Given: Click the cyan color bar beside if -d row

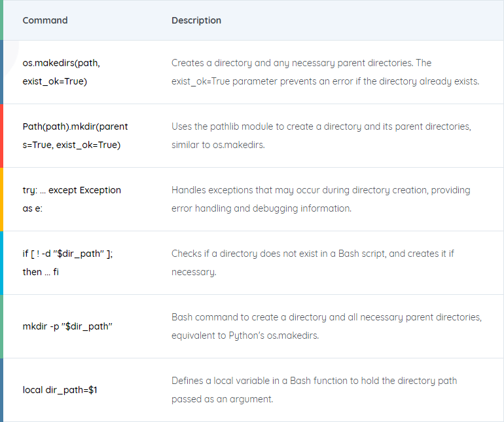Looking at the screenshot, I should click(x=1, y=263).
